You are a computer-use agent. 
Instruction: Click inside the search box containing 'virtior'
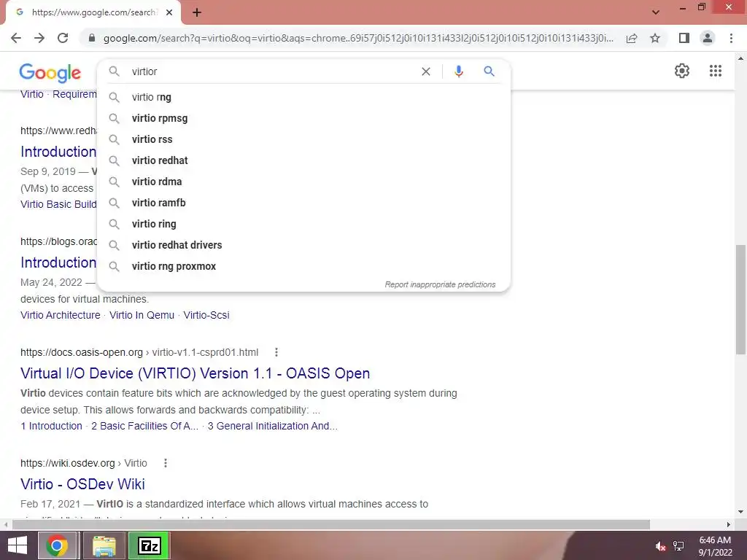(x=271, y=71)
